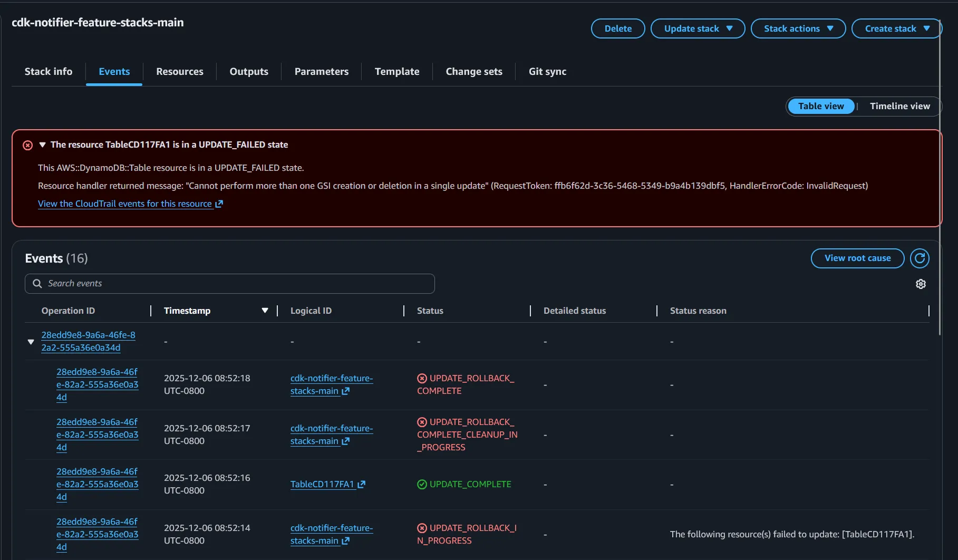Click the green check icon beside UPDATE_COMPLETE
The height and width of the screenshot is (560, 958).
[422, 484]
